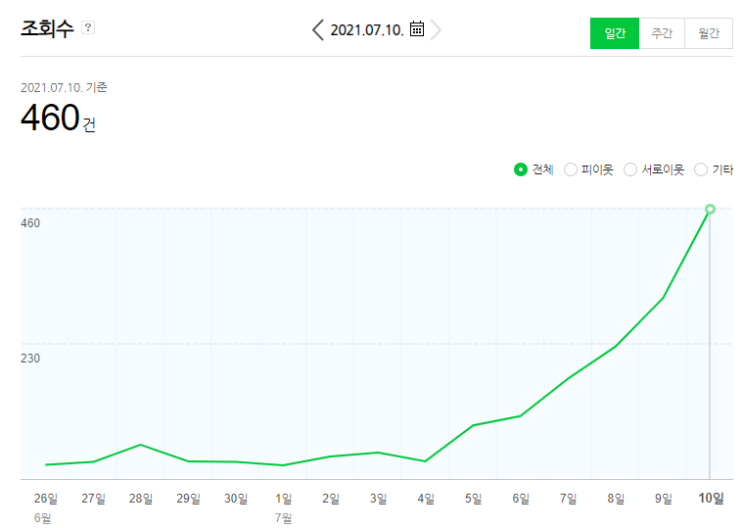
Task: Open the help question mark next to 조회수
Action: 88,27
